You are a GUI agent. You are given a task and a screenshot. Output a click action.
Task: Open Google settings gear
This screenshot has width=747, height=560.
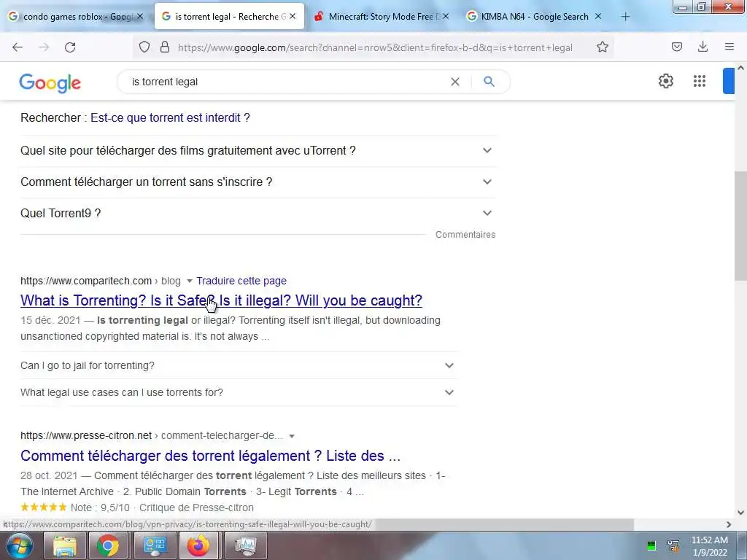(666, 81)
